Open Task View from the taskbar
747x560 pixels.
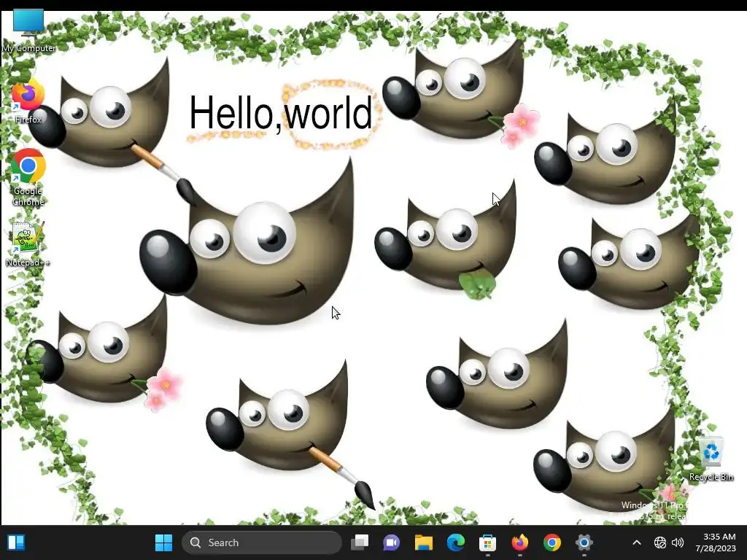(360, 542)
